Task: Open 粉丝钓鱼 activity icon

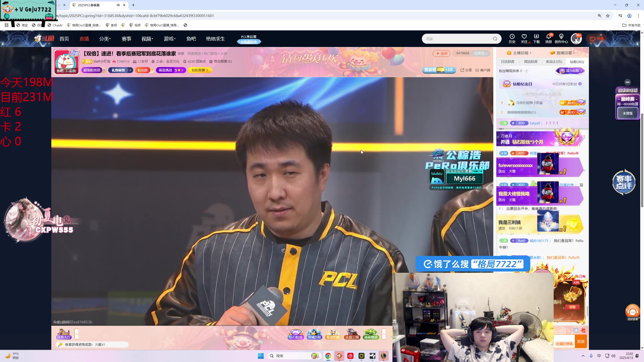Action: pyautogui.click(x=333, y=334)
